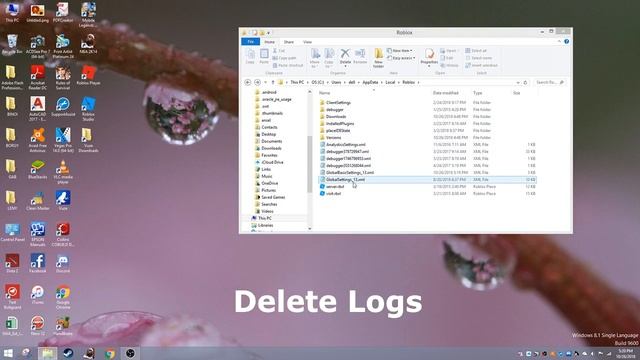Click the Help question mark icon
Viewport: 640px width, 360px height.
pos(567,42)
